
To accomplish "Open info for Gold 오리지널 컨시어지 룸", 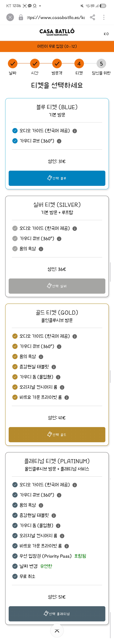I will point(62,387).
